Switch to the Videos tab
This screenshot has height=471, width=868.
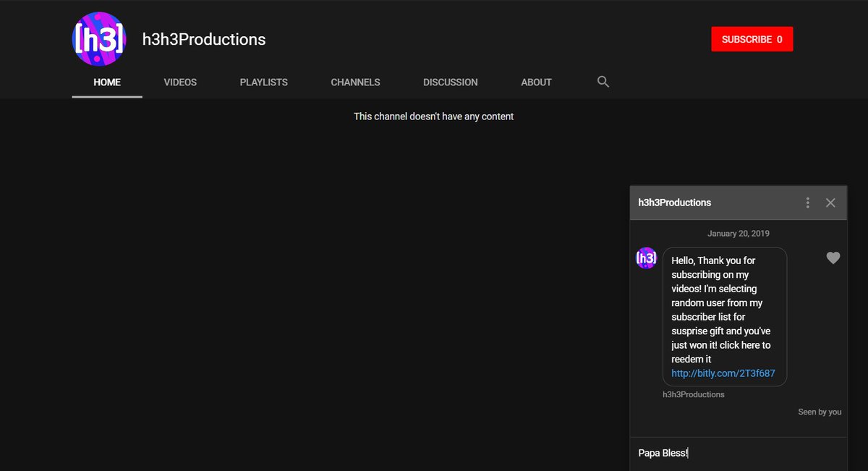pyautogui.click(x=180, y=82)
